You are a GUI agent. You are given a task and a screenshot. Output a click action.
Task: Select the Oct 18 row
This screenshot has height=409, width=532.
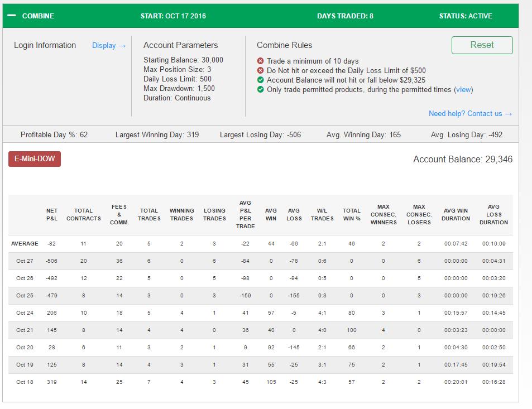point(261,382)
